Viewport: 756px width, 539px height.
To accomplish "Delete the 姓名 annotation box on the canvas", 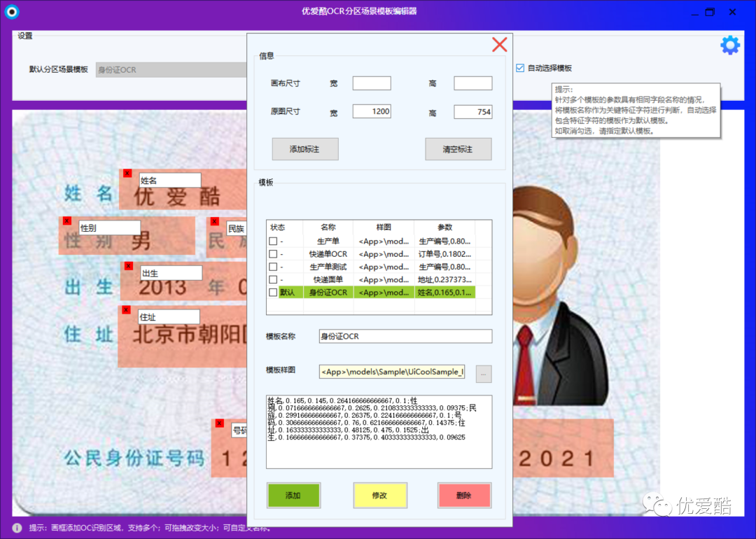I will pyautogui.click(x=127, y=173).
